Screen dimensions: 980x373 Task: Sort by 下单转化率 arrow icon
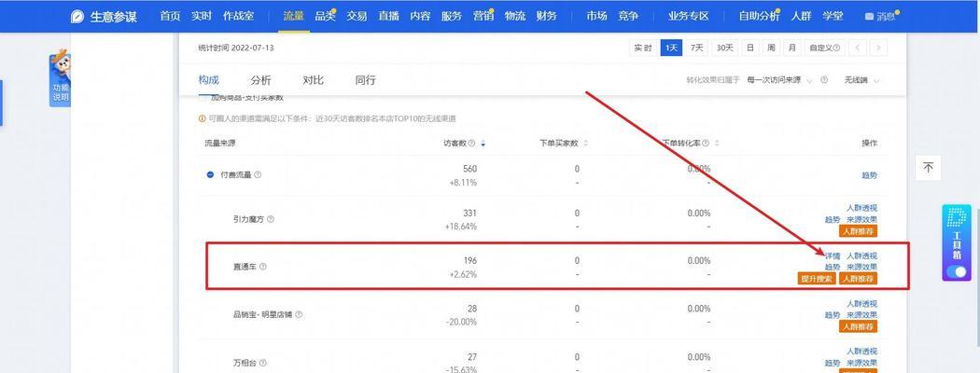717,144
